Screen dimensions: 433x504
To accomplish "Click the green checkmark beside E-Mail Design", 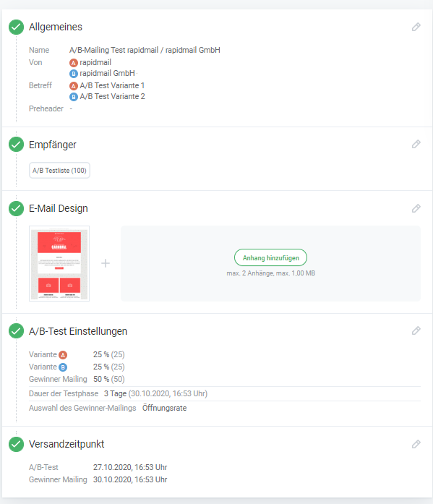I will 16,208.
